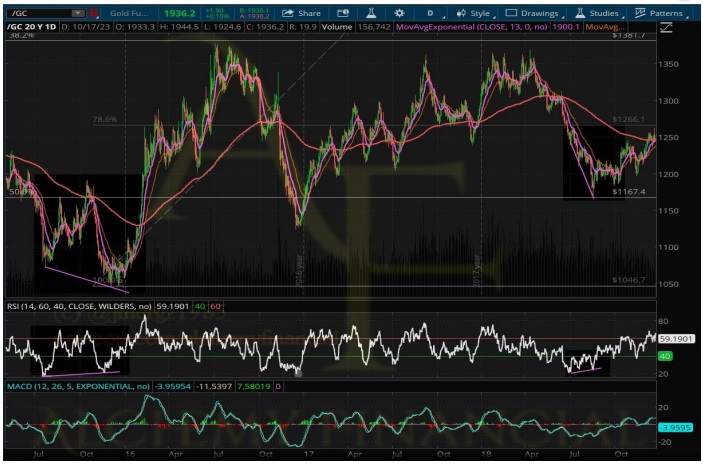Click the red flag icon beside symbol
Viewport: 703px width, 465px height.
tap(95, 13)
